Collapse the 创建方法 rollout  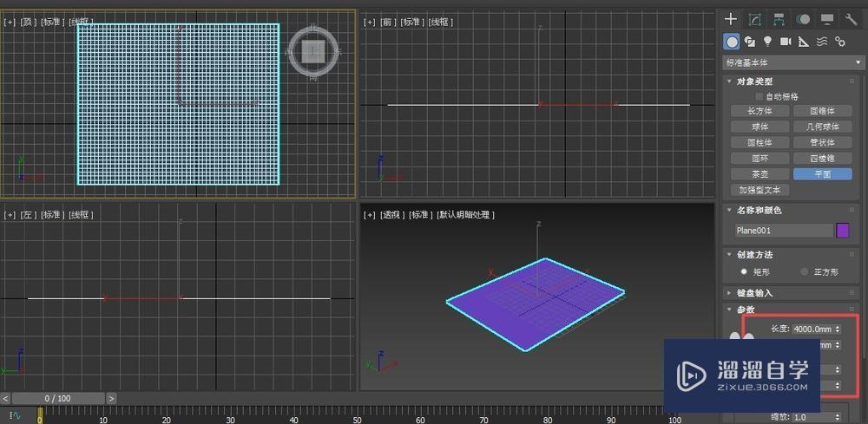(x=730, y=254)
